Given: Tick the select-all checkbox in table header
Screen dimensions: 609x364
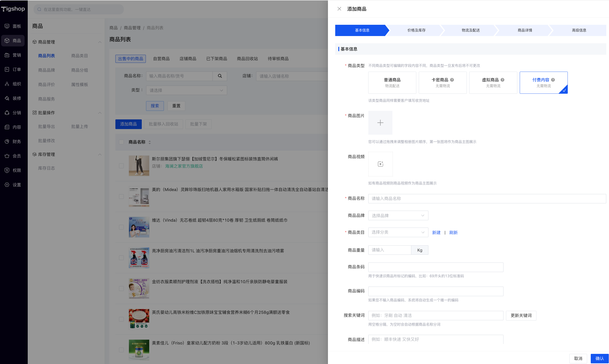Looking at the screenshot, I should [x=121, y=142].
